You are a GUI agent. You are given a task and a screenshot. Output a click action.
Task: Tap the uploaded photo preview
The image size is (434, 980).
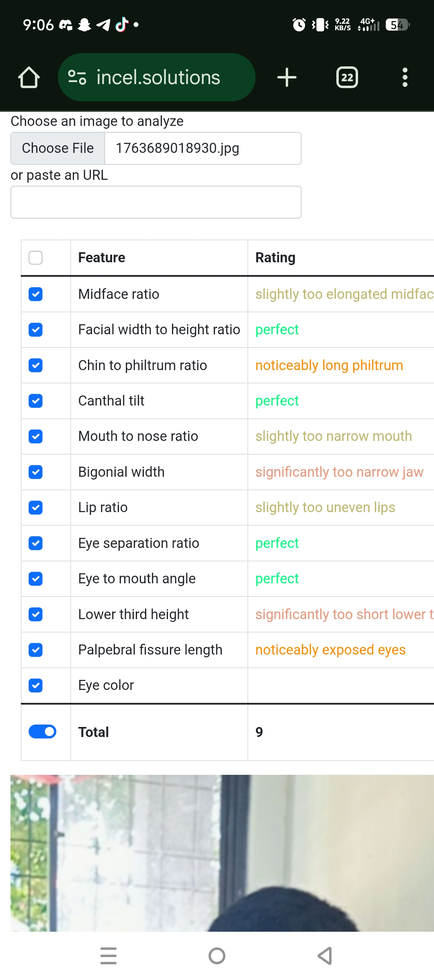pyautogui.click(x=222, y=853)
